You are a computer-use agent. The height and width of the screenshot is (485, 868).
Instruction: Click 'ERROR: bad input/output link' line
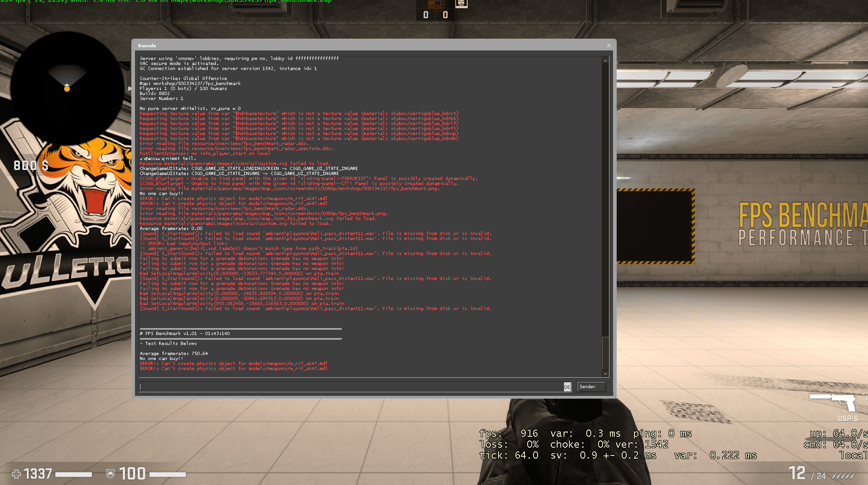click(x=183, y=244)
